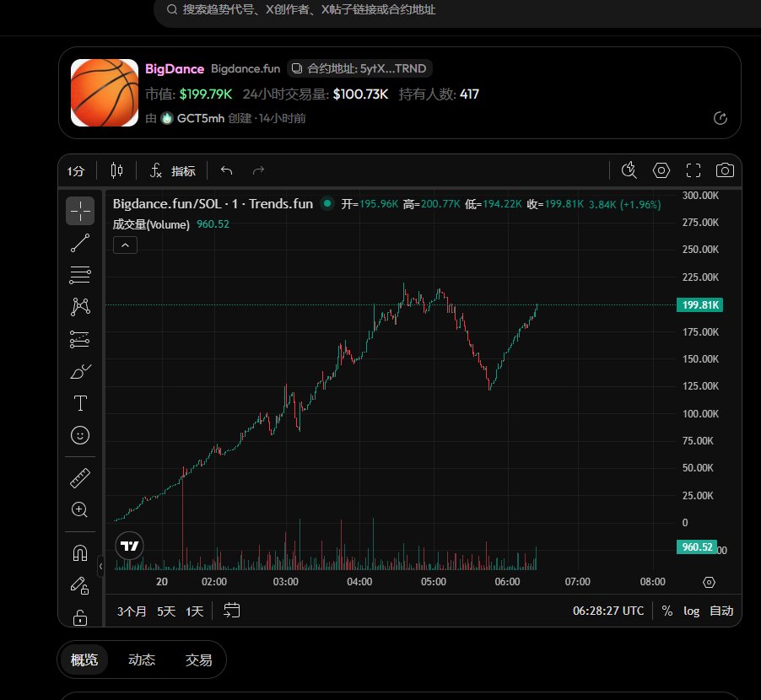The image size is (761, 700).
Task: Redo the chart action
Action: point(258,170)
